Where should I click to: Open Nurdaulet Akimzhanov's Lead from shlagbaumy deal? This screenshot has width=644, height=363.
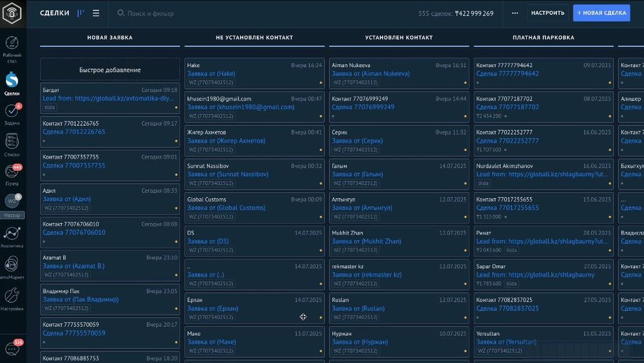542,174
